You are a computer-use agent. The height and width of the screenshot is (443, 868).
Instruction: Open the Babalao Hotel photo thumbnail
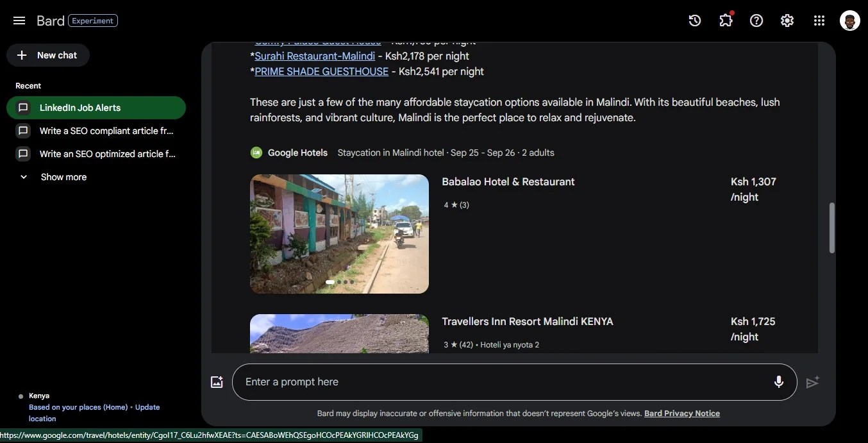pyautogui.click(x=339, y=234)
